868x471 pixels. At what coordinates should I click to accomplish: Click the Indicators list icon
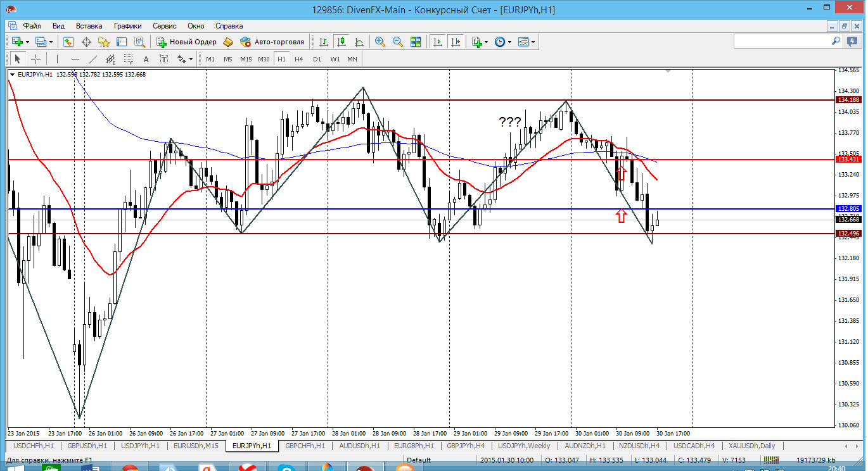click(476, 42)
